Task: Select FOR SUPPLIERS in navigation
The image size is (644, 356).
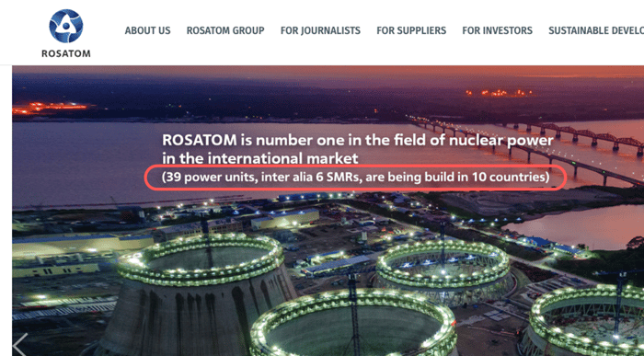Action: (411, 30)
